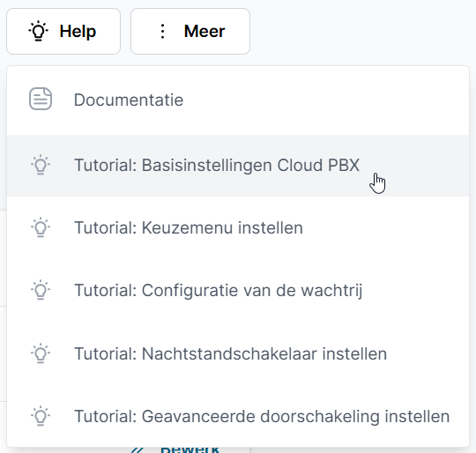Screen dimensions: 476x453
Task: Open Geavanceerde doorschakeling instellen tutorial
Action: tap(238, 416)
